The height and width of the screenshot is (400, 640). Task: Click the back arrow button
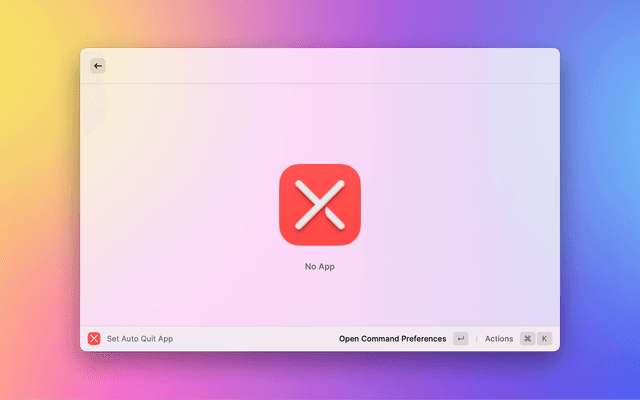[x=98, y=66]
